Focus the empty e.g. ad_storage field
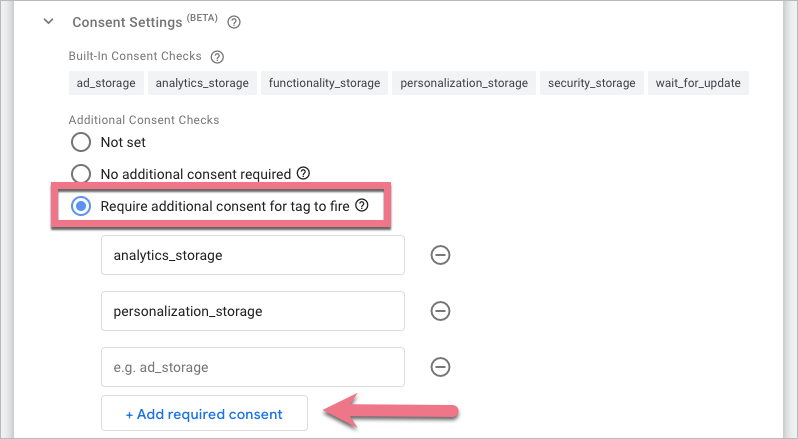Image resolution: width=798 pixels, height=439 pixels. tap(252, 367)
